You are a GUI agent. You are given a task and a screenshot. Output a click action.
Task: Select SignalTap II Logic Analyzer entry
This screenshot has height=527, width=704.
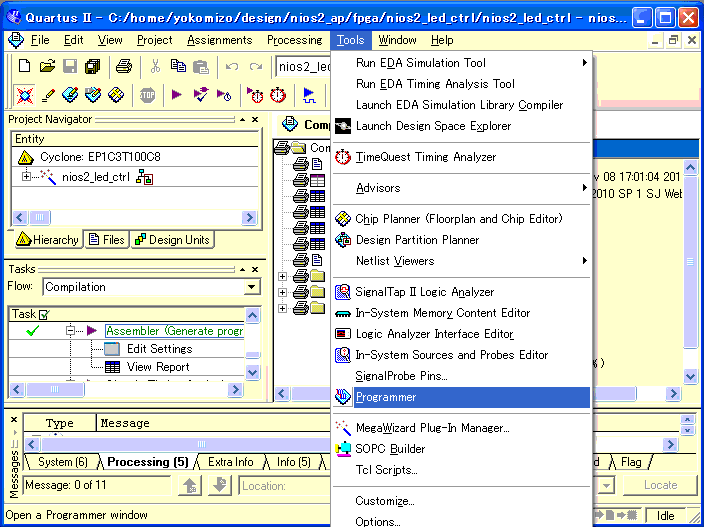click(461, 292)
